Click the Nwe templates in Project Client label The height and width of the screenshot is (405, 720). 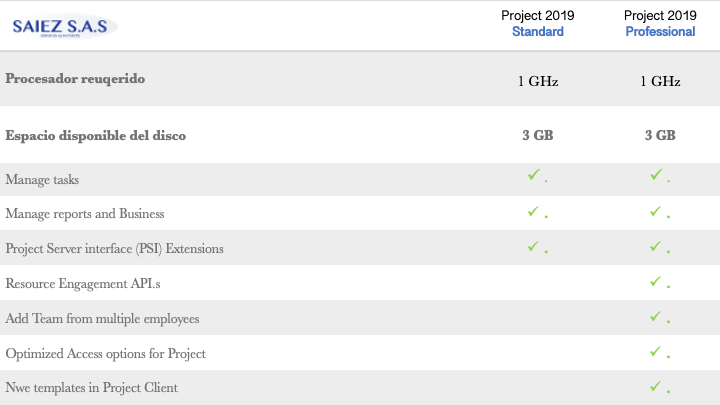pyautogui.click(x=92, y=387)
